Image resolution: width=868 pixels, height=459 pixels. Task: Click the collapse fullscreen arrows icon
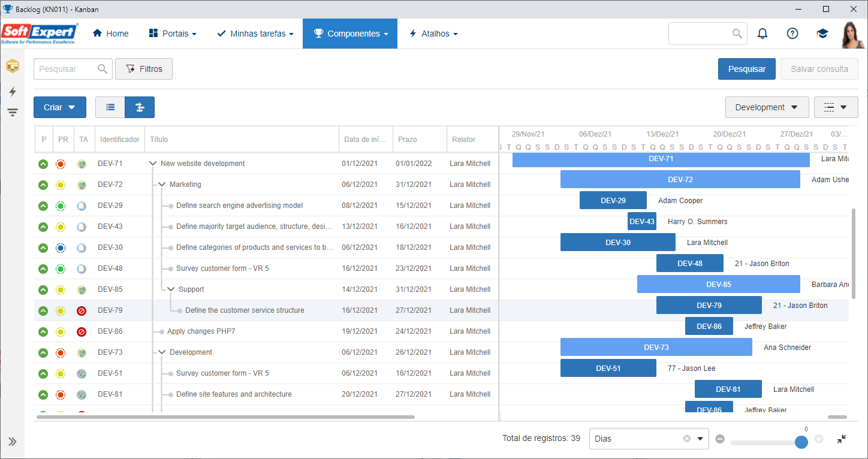842,439
